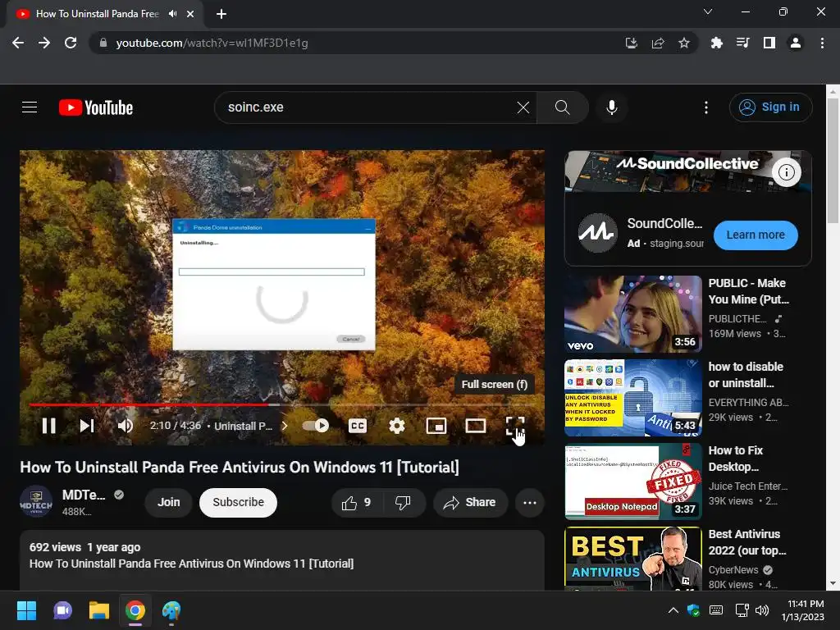Toggle the autoplay switch
The height and width of the screenshot is (630, 840).
tap(316, 426)
